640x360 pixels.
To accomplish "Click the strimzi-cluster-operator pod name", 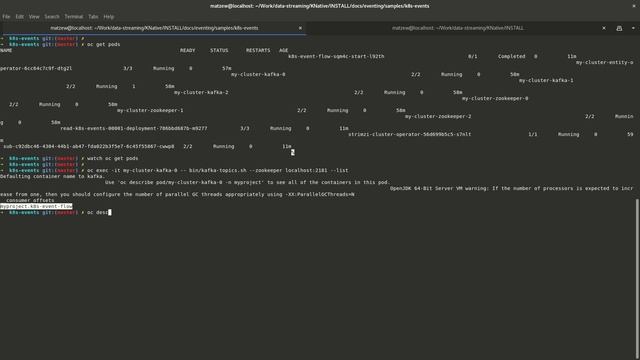I will click(409, 134).
